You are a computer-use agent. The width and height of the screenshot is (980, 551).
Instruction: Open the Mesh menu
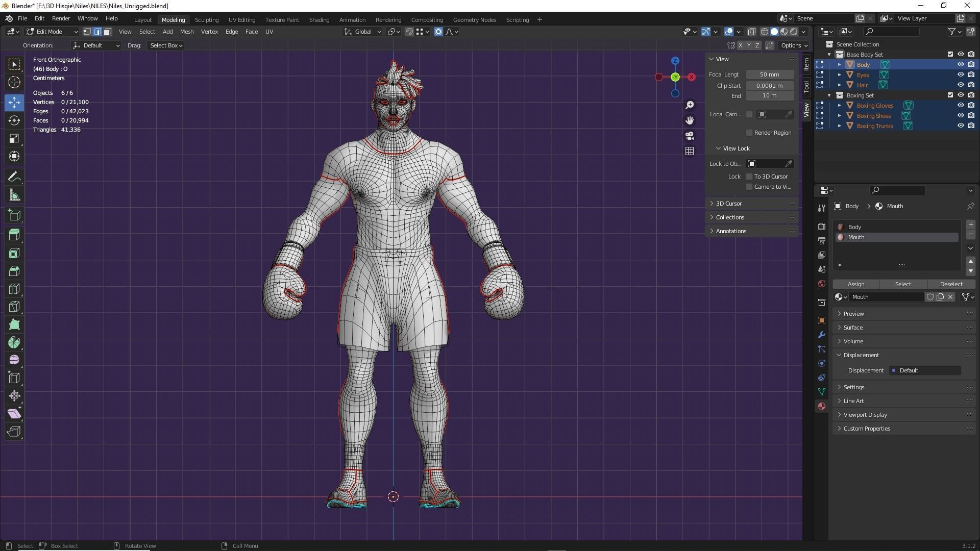click(186, 32)
